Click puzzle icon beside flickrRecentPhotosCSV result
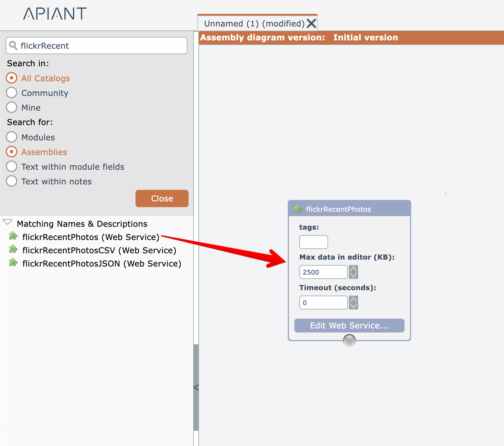This screenshot has height=446, width=504. (x=13, y=250)
